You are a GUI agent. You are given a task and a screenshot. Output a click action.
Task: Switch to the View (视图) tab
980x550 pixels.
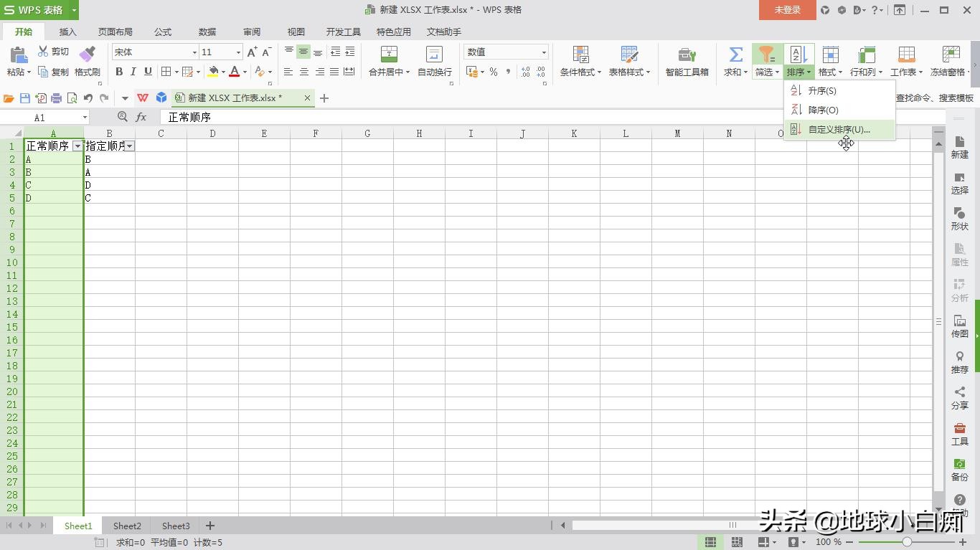point(296,32)
